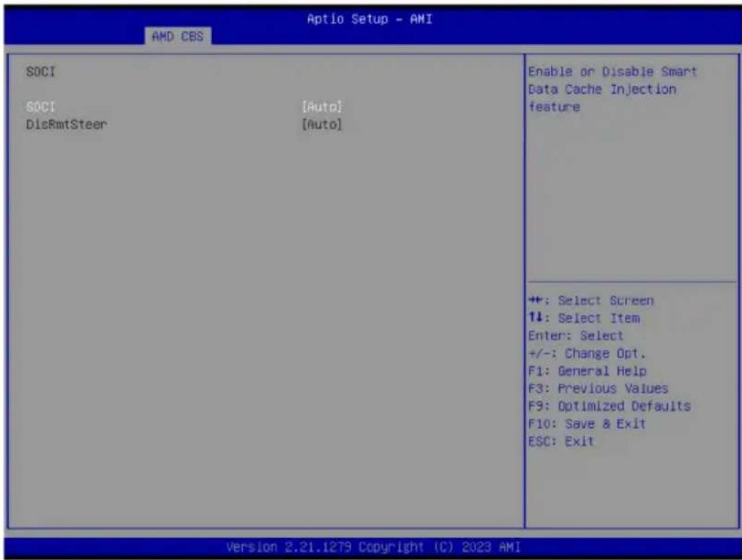Click the ESC: Exit hint
Screen dimensions: 742x560
[561, 442]
